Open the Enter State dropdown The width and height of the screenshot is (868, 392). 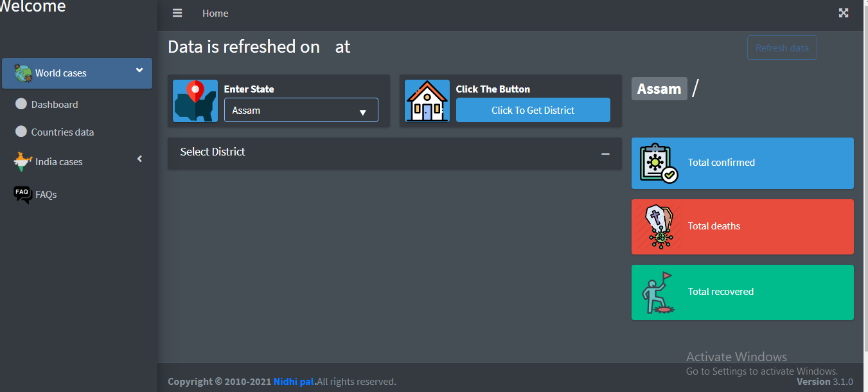coord(301,111)
